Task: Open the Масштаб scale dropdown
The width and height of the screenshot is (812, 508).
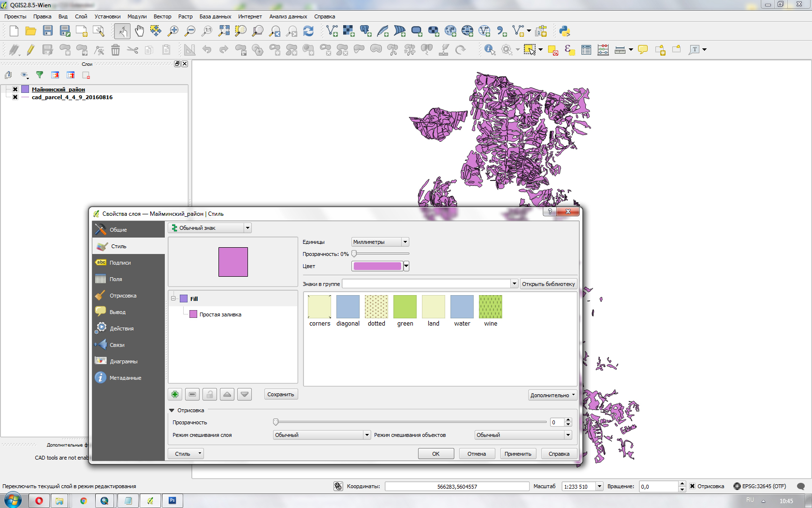Action: (x=600, y=486)
